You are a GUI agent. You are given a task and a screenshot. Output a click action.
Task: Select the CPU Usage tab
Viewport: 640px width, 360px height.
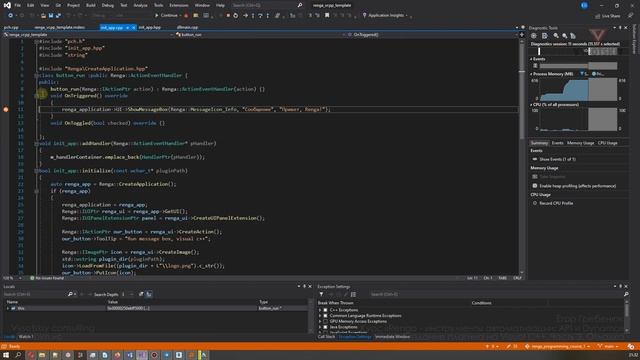click(x=607, y=143)
